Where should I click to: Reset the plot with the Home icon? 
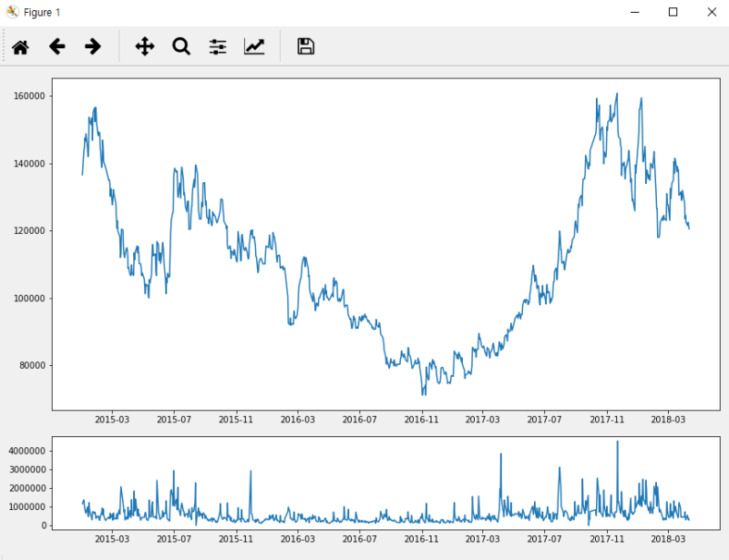click(20, 46)
